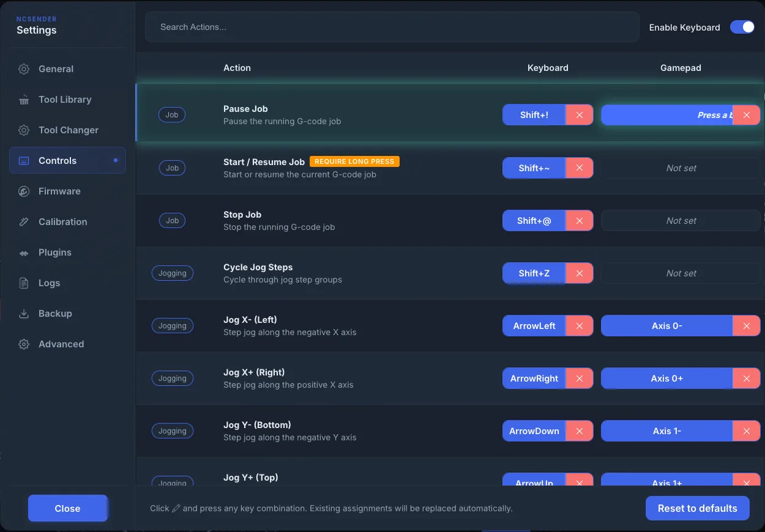The height and width of the screenshot is (532, 765).
Task: Edit the Axis 0- gamepad binding
Action: pyautogui.click(x=667, y=326)
